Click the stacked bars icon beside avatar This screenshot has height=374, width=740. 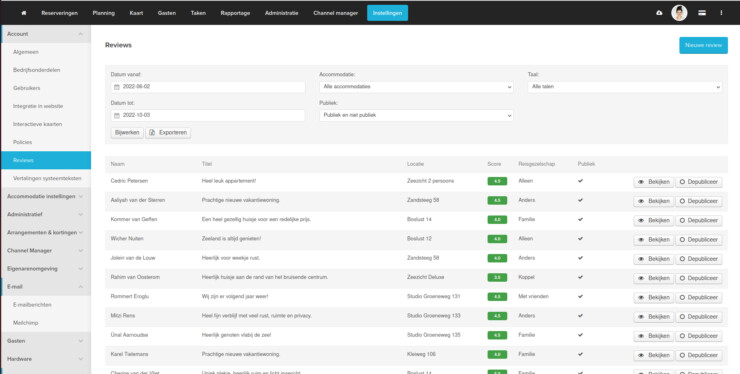point(702,13)
